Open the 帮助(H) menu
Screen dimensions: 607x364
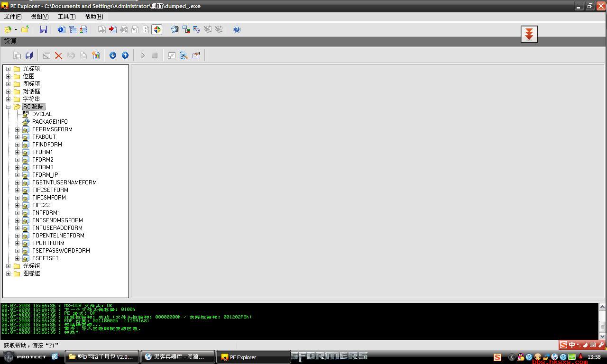(x=93, y=17)
